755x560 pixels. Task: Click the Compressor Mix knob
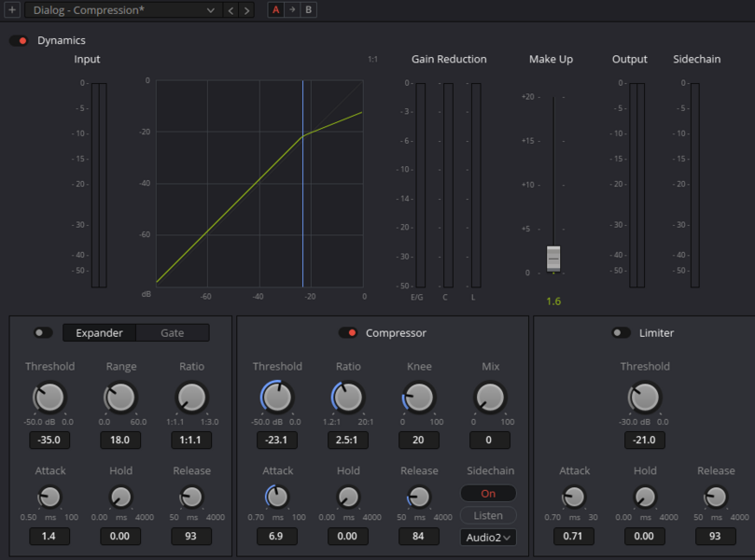pos(490,398)
